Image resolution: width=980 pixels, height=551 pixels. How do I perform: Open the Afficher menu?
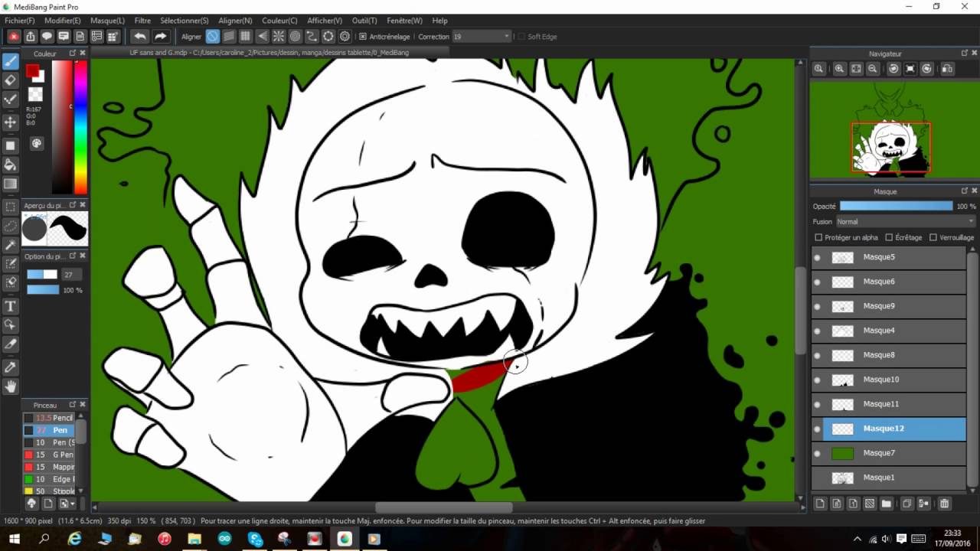pos(325,21)
